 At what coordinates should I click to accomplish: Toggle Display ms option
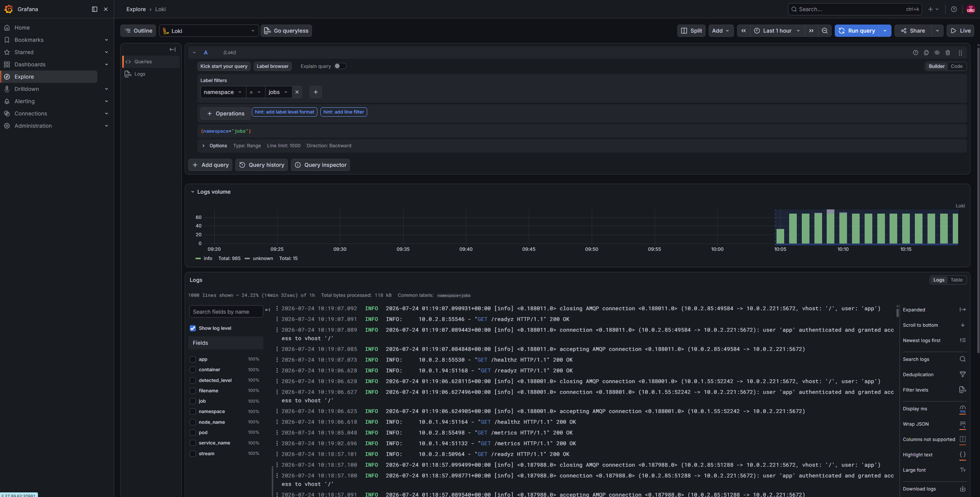coord(963,409)
